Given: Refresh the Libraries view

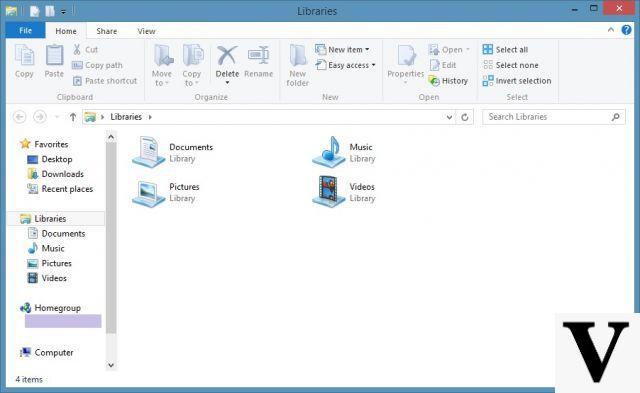Looking at the screenshot, I should 464,118.
